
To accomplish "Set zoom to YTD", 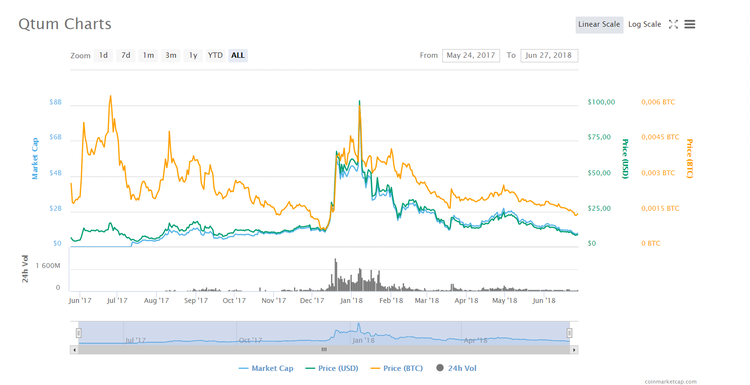I will tap(215, 55).
